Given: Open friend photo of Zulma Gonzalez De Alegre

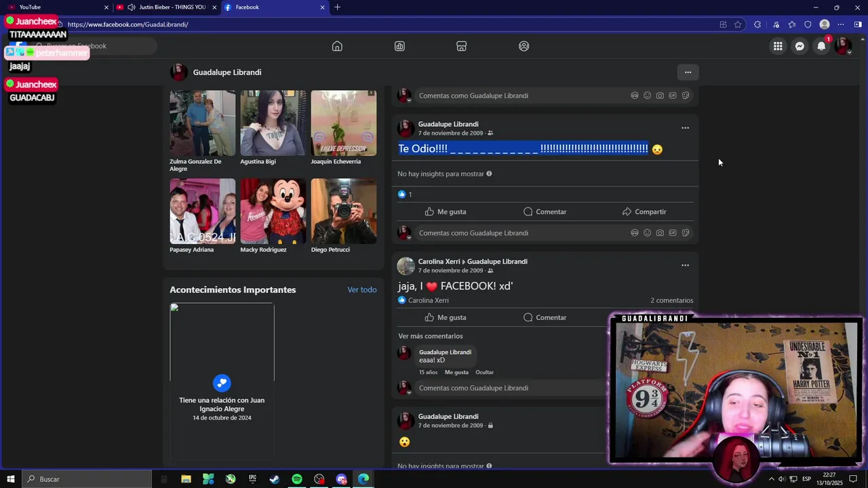Looking at the screenshot, I should [x=203, y=123].
